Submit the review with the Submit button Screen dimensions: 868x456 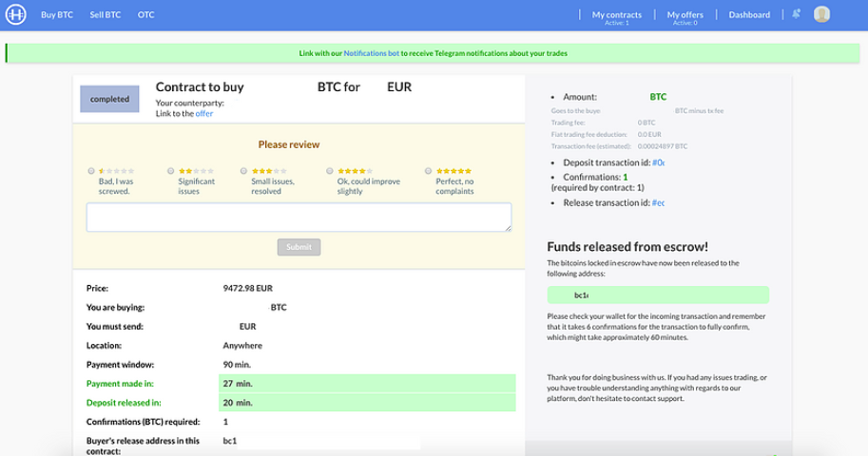299,247
